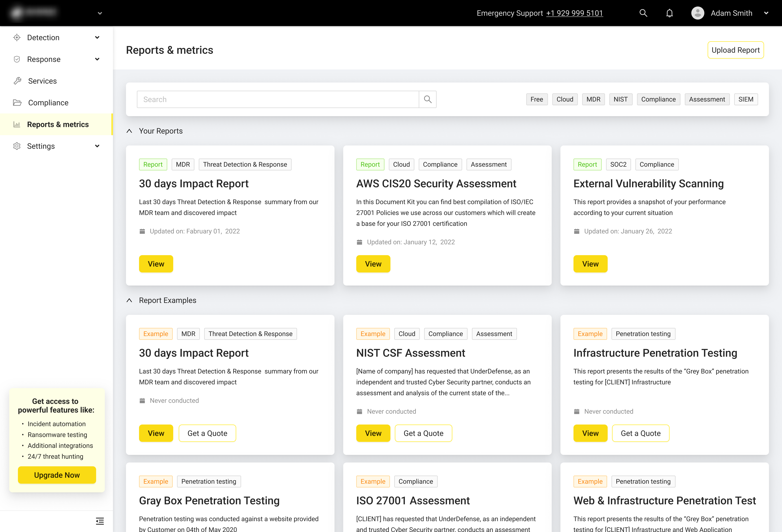Click the Adam Smith username
The width and height of the screenshot is (782, 532).
point(731,13)
